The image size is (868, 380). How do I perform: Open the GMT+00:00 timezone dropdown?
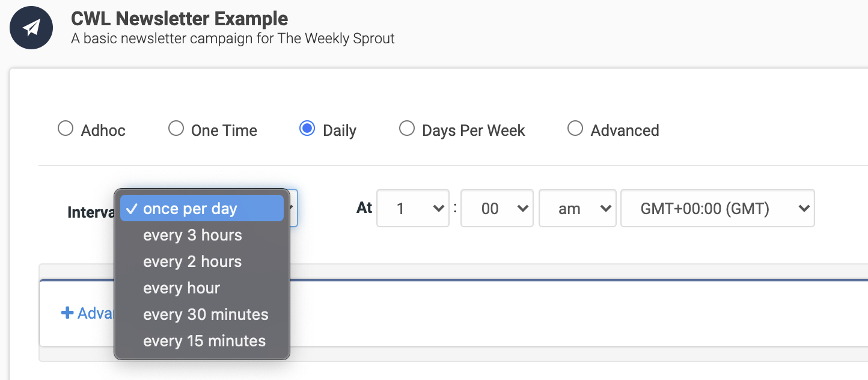[718, 209]
